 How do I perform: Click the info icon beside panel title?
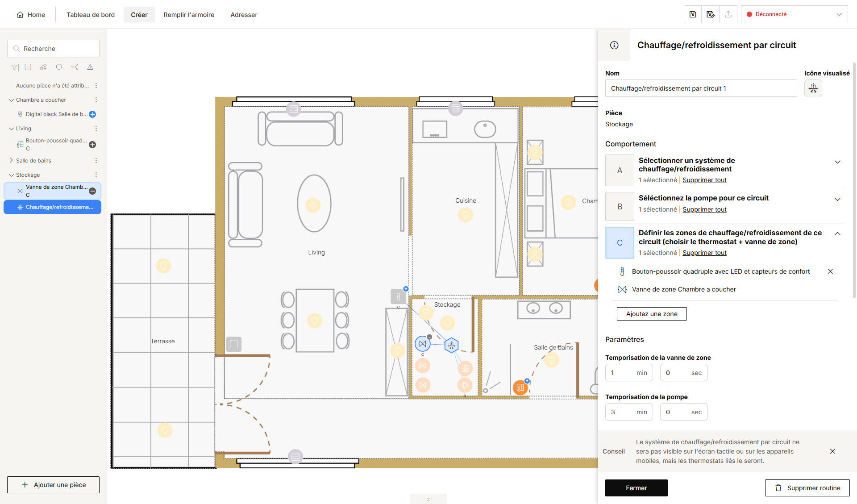click(x=614, y=45)
